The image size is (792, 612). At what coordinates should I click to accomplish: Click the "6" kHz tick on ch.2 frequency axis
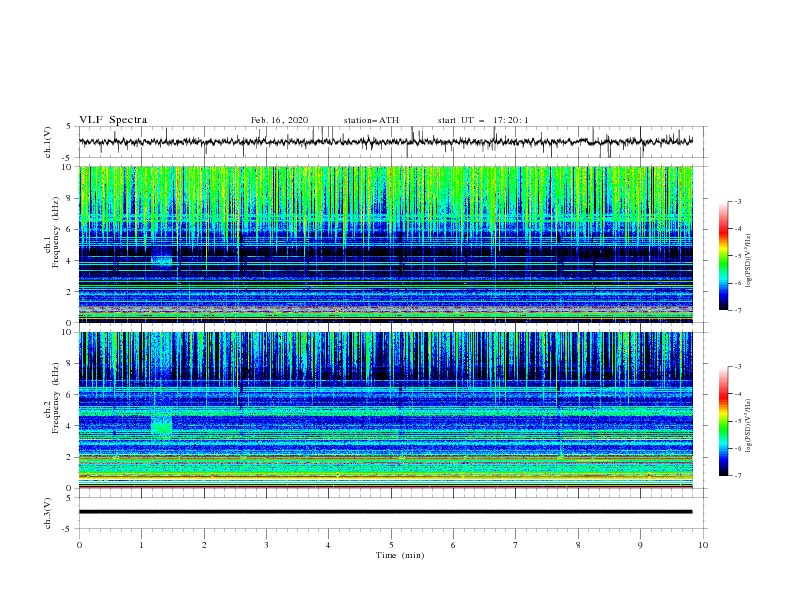(x=71, y=395)
